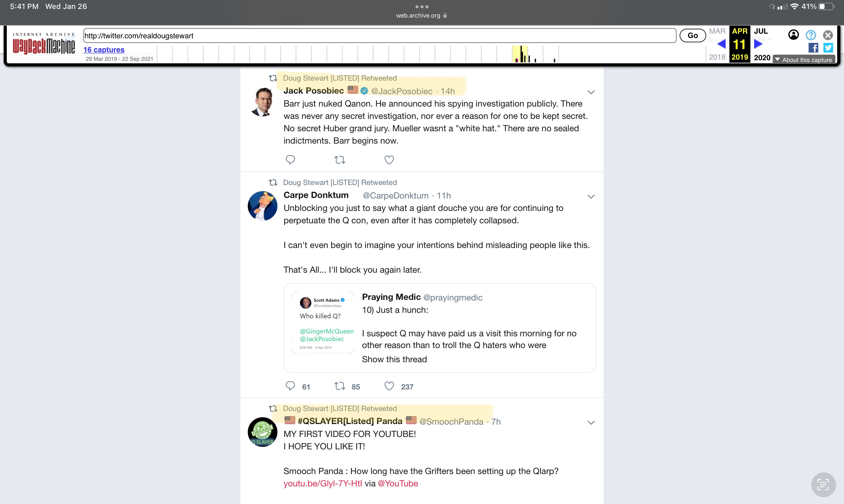Click the highlighted 2019 bar in sparkline timeline
Screen dimensions: 844x504
click(520, 54)
